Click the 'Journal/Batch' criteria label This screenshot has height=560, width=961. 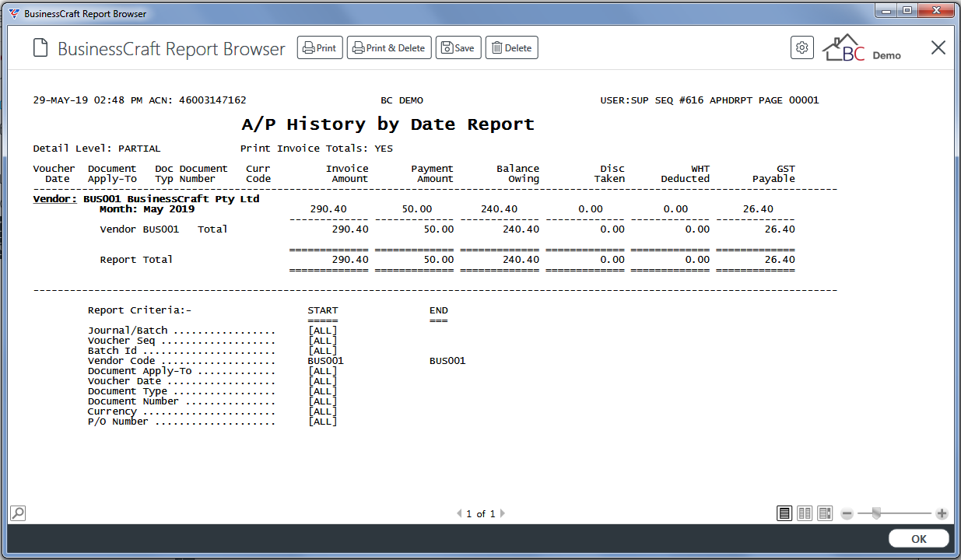[128, 331]
